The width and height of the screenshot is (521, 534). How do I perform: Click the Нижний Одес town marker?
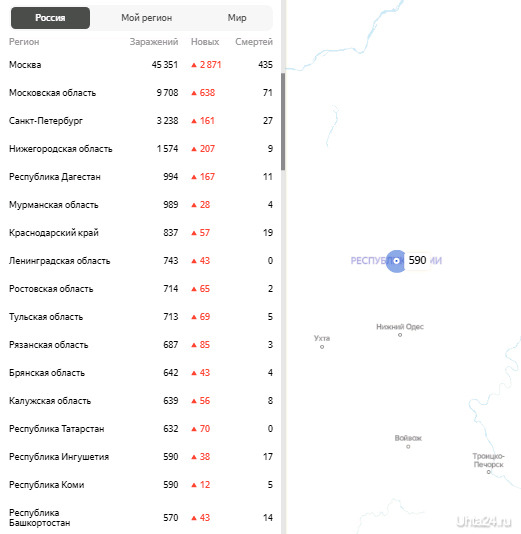[400, 335]
